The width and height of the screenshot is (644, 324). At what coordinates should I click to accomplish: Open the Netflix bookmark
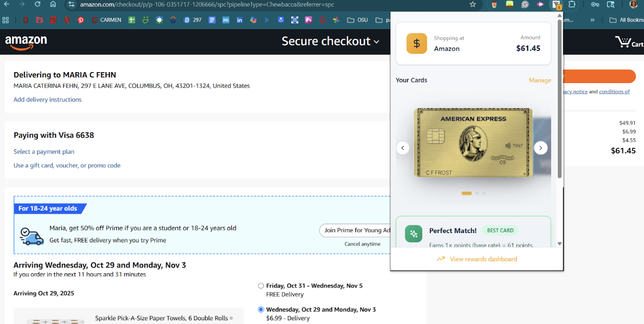coord(67,20)
